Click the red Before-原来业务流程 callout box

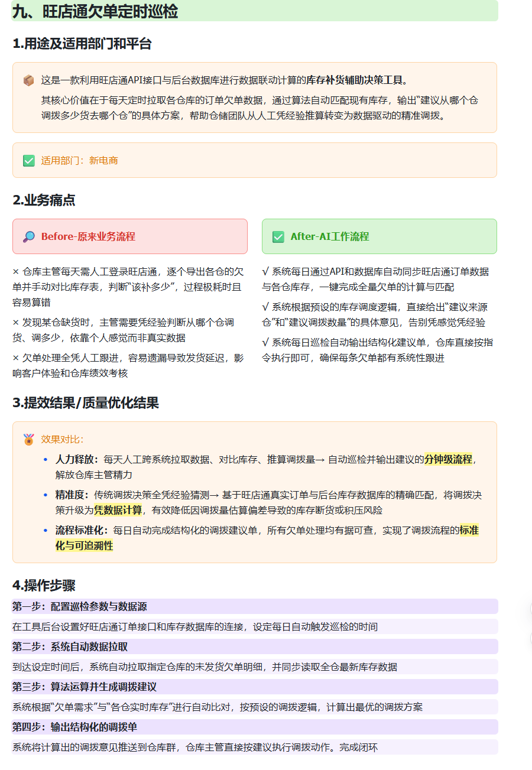click(x=130, y=236)
